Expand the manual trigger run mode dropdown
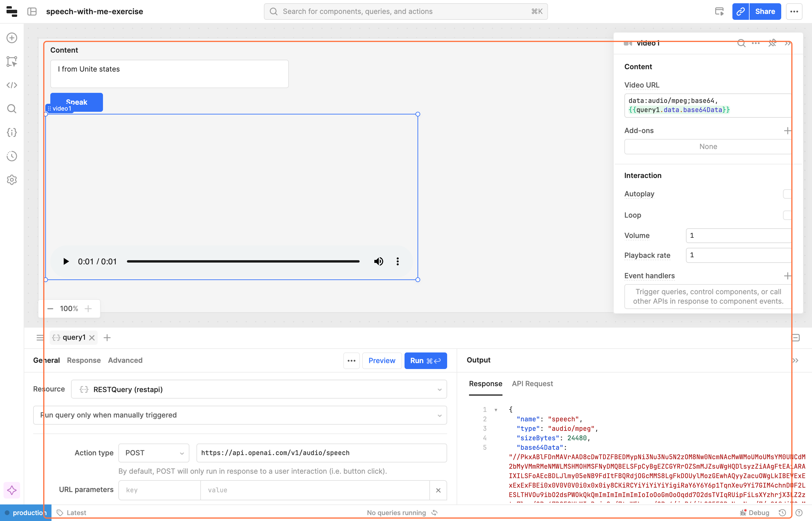This screenshot has width=812, height=521. click(240, 415)
